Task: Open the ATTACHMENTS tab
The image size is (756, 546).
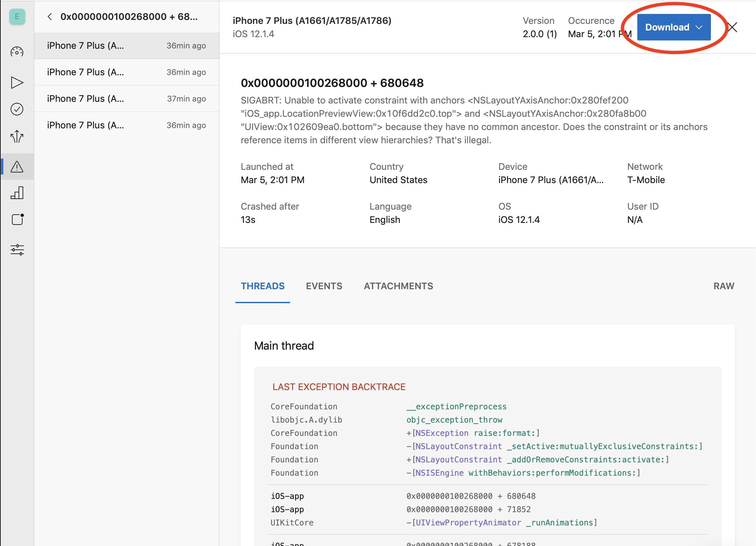Action: click(x=398, y=286)
